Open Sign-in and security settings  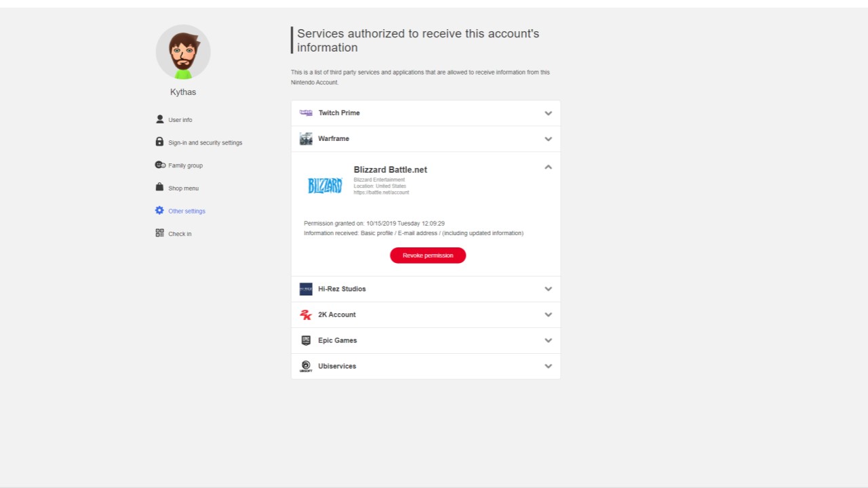click(x=205, y=143)
